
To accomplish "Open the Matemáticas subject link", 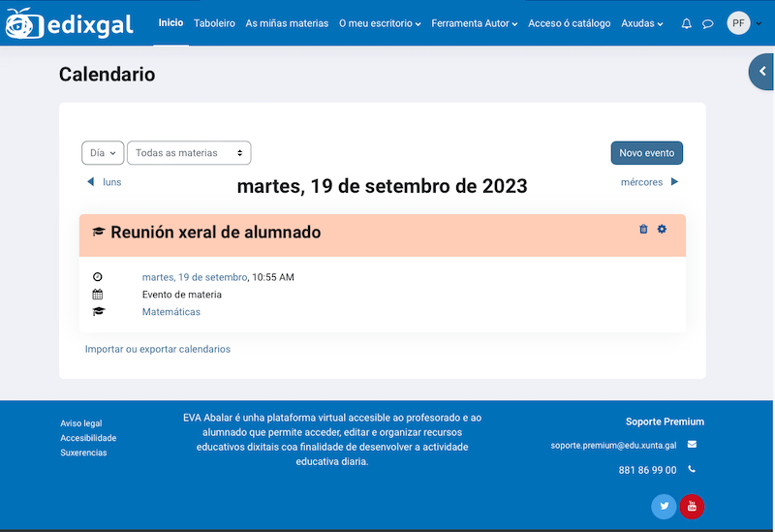I will coord(171,312).
